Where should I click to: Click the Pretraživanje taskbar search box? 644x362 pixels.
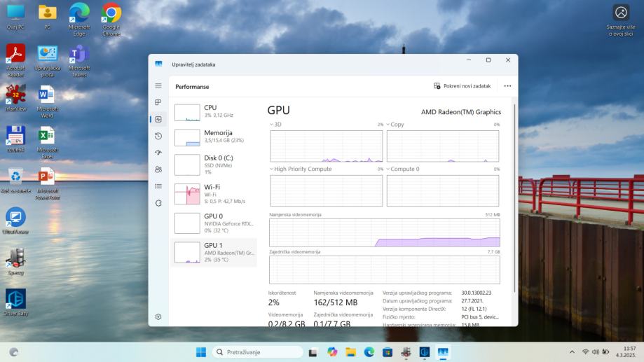(258, 352)
